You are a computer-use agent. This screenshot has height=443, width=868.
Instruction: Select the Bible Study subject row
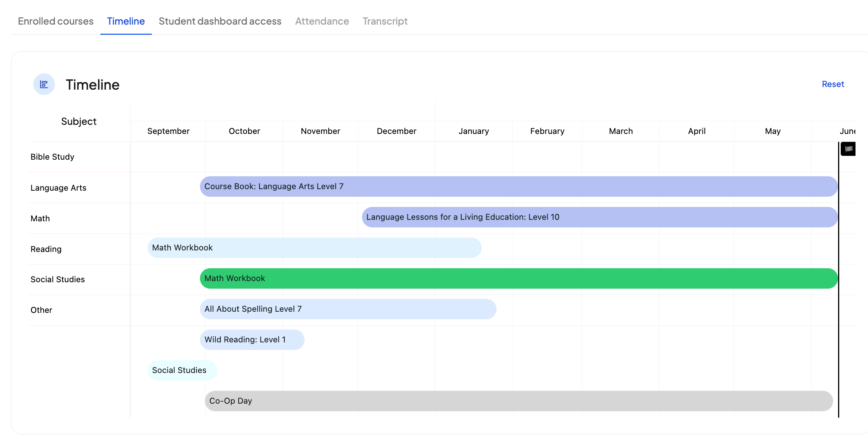[x=52, y=157]
